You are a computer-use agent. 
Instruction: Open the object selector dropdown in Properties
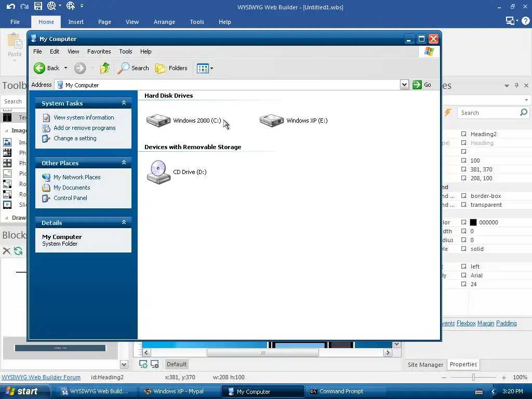(x=526, y=100)
